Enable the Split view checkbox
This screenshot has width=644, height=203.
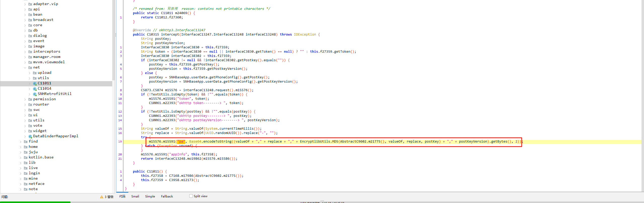tap(191, 196)
